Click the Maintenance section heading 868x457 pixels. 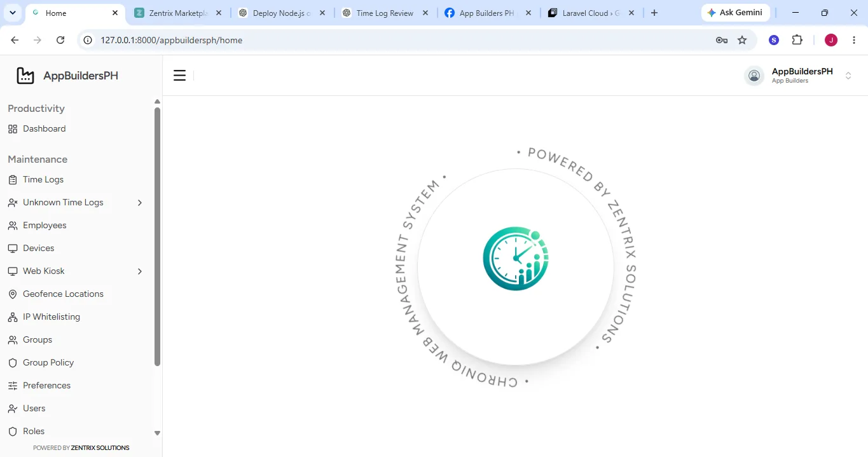click(38, 160)
